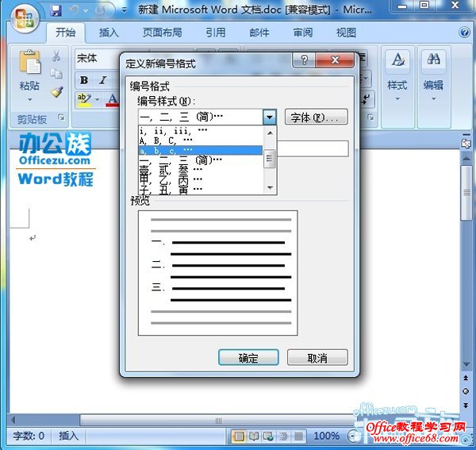Open the 页面布局 tab
This screenshot has height=450, width=476.
tap(163, 33)
